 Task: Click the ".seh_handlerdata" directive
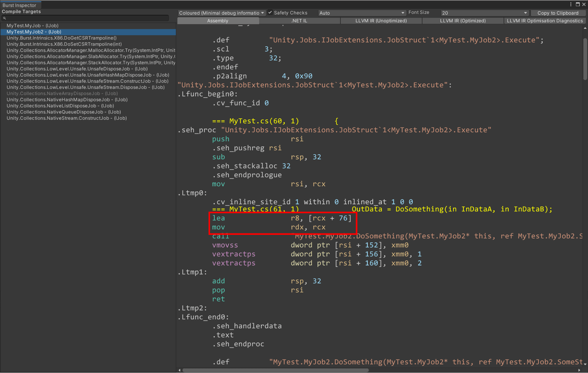pos(247,326)
